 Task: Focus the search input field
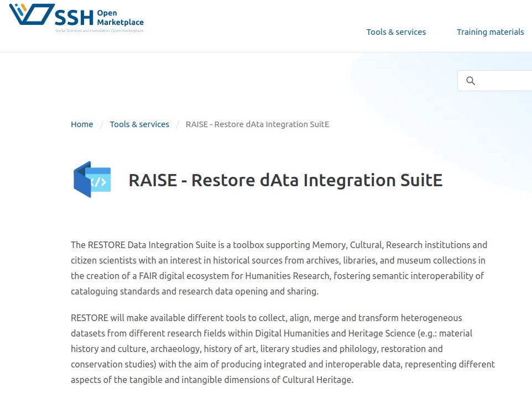[x=503, y=81]
